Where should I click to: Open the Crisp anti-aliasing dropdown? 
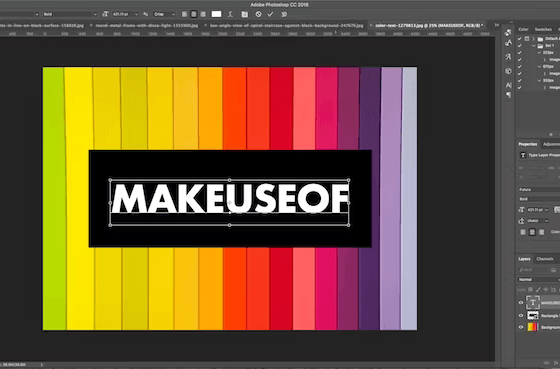point(165,14)
